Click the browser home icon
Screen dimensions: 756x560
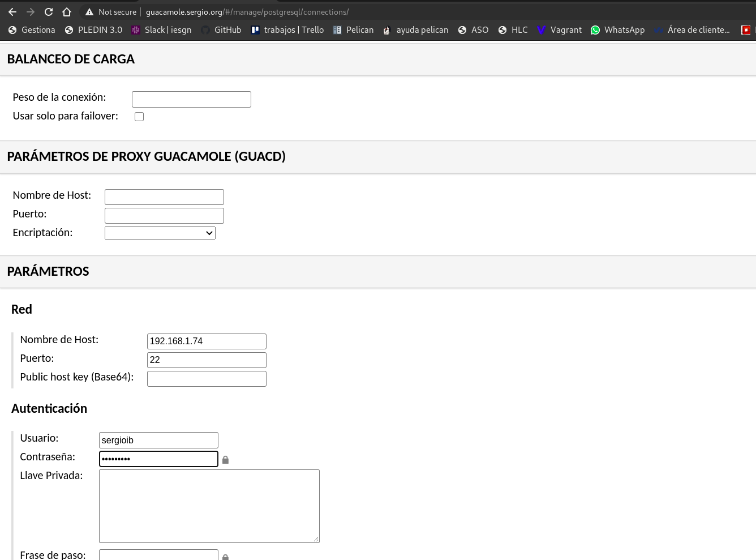click(x=67, y=12)
